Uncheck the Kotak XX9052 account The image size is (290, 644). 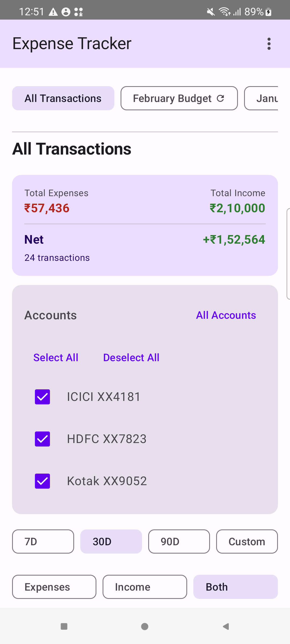tap(42, 481)
